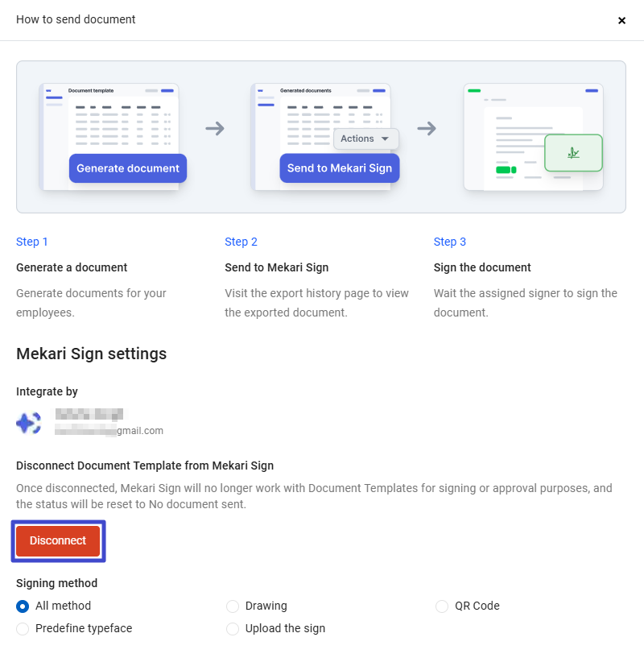Screen dimensions: 644x658
Task: Select the QR Code signing method
Action: click(442, 606)
